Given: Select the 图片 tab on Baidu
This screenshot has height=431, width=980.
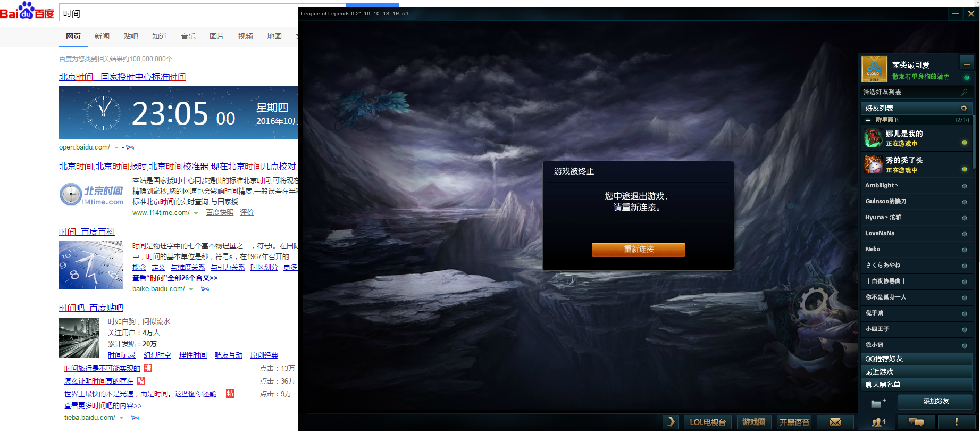Looking at the screenshot, I should [x=217, y=36].
